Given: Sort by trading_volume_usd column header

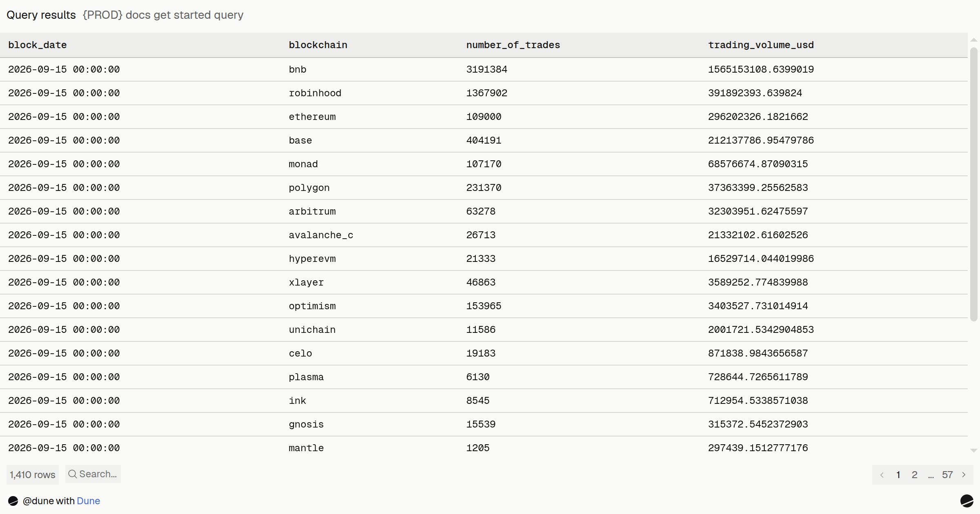Looking at the screenshot, I should [x=761, y=45].
